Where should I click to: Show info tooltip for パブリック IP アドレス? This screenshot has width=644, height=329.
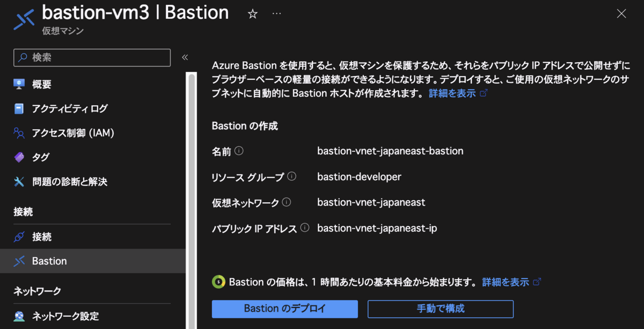click(x=305, y=228)
